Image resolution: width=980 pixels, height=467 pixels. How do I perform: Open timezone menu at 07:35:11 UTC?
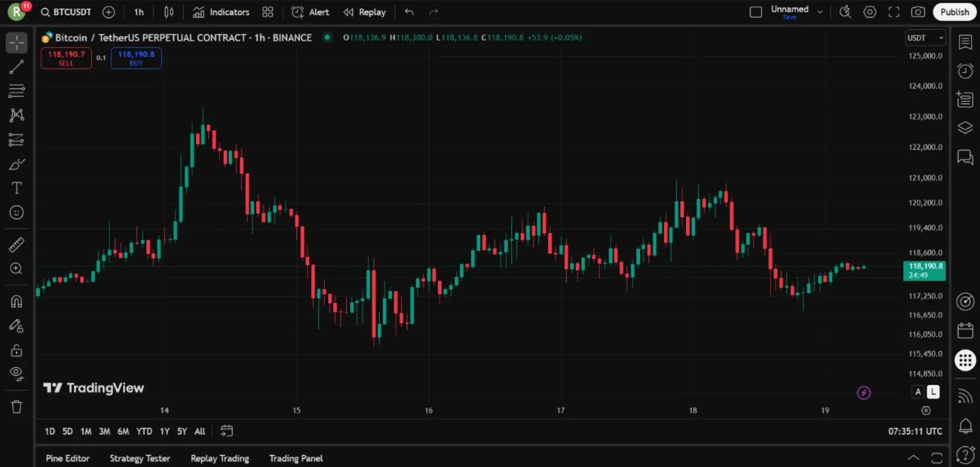[x=915, y=432]
